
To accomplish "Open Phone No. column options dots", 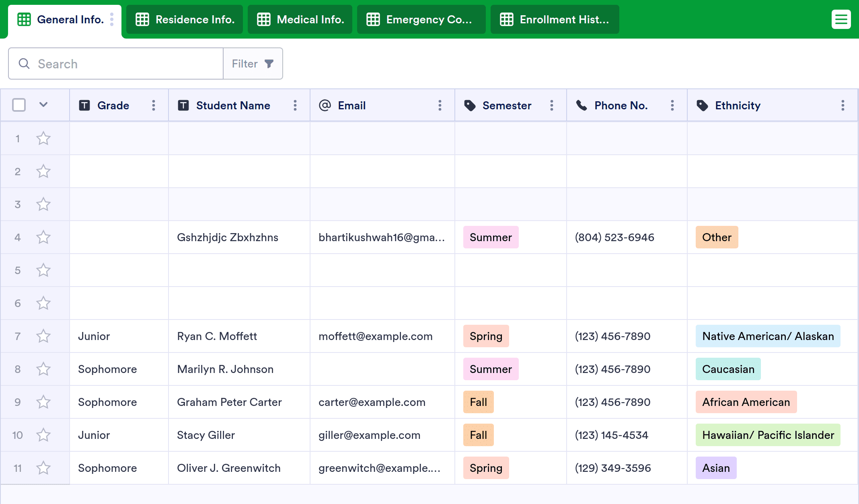I will pyautogui.click(x=672, y=105).
